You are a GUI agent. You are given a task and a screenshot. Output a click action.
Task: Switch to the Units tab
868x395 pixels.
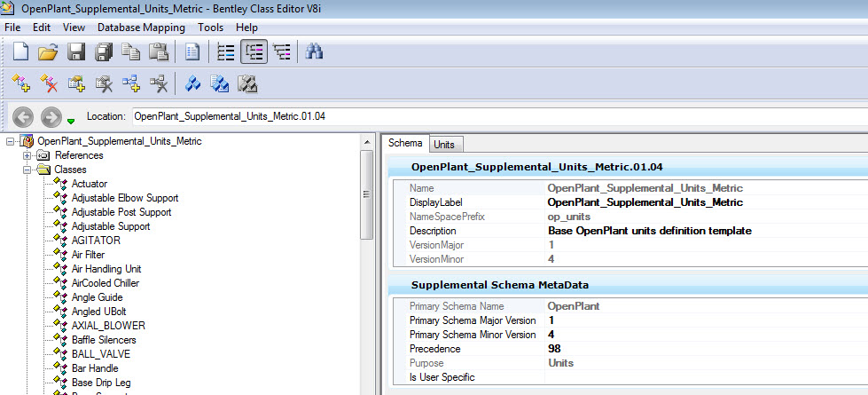(444, 145)
